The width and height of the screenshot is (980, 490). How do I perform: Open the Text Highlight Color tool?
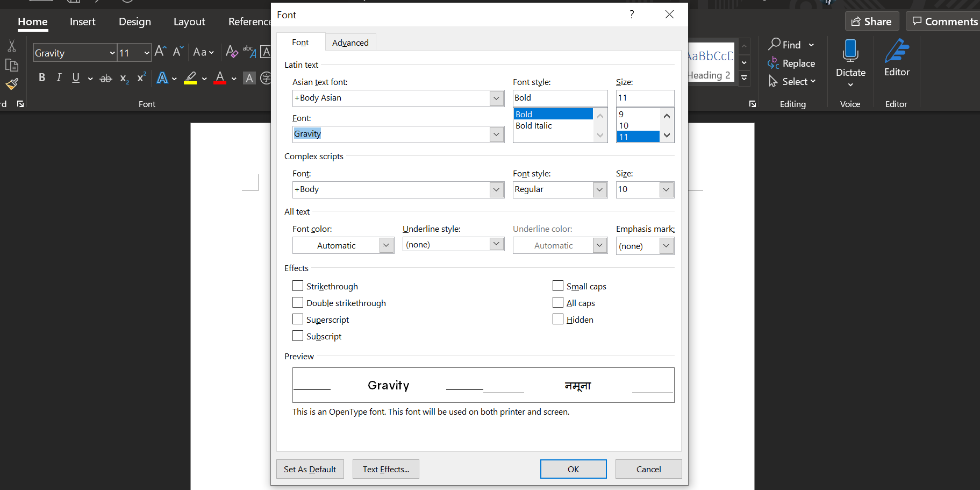191,78
